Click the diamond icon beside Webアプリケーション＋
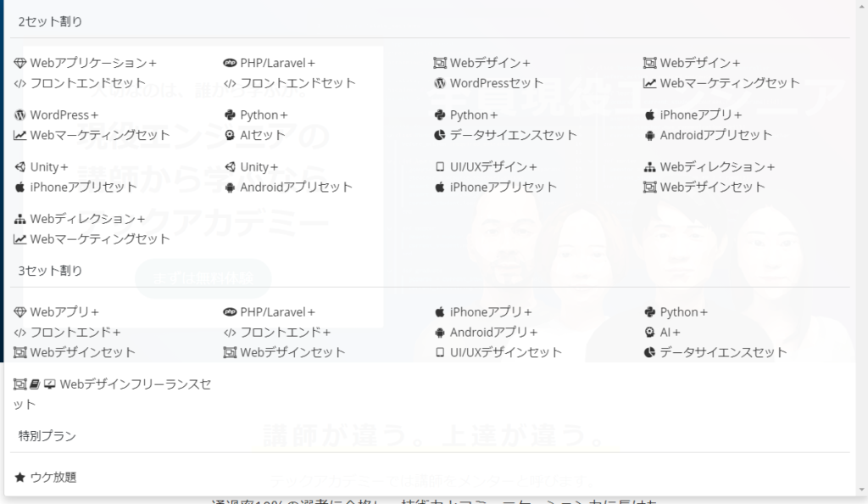 (20, 63)
